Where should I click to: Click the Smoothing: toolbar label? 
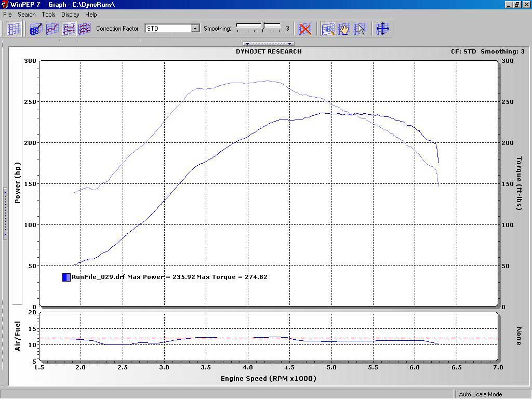coord(217,29)
